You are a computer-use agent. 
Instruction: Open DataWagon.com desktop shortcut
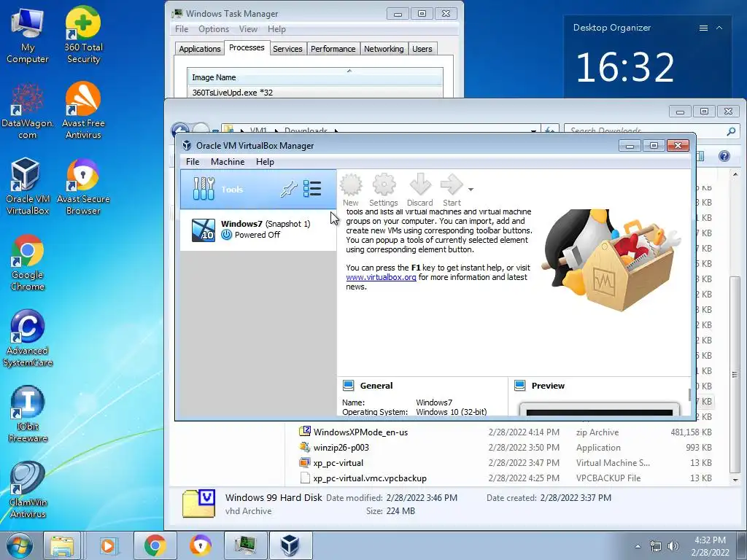point(27,112)
